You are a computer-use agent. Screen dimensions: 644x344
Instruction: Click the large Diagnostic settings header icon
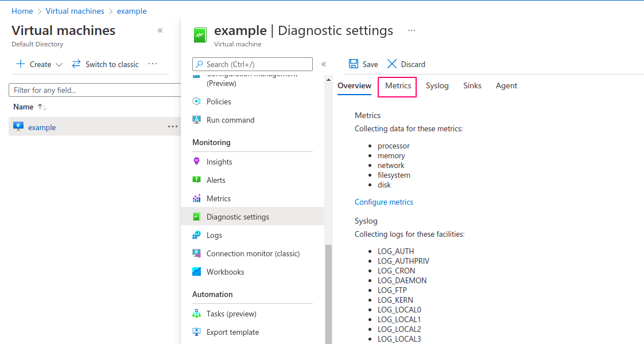point(200,36)
